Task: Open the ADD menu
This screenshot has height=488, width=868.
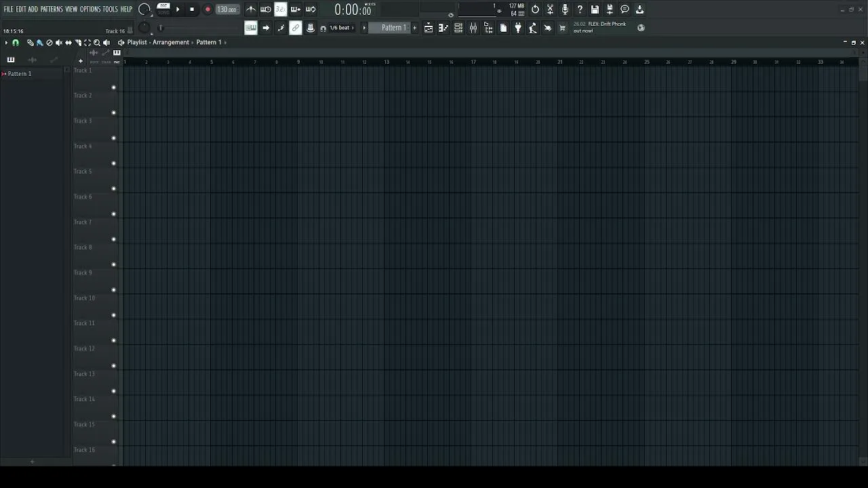Action: 33,9
